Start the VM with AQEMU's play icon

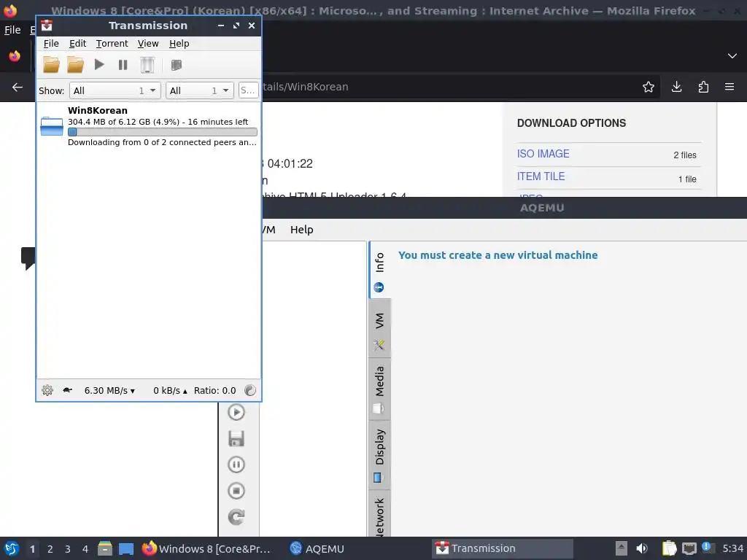(236, 412)
